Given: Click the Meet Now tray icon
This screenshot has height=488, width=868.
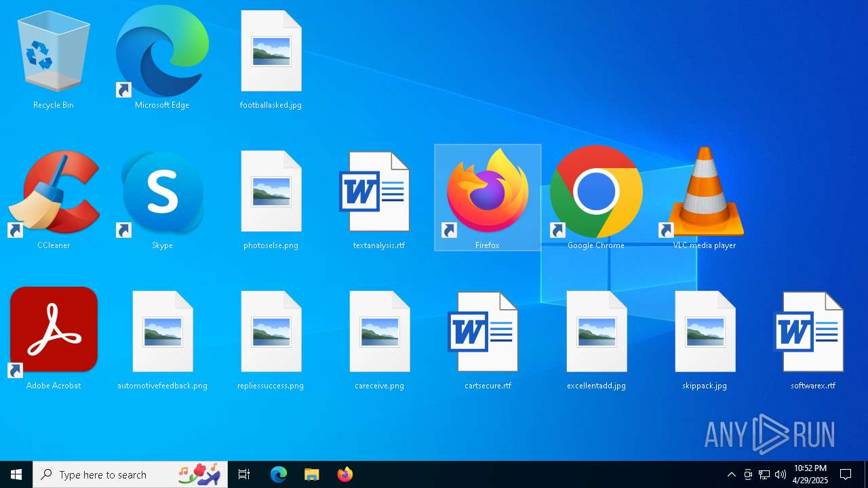Looking at the screenshot, I should pos(748,474).
